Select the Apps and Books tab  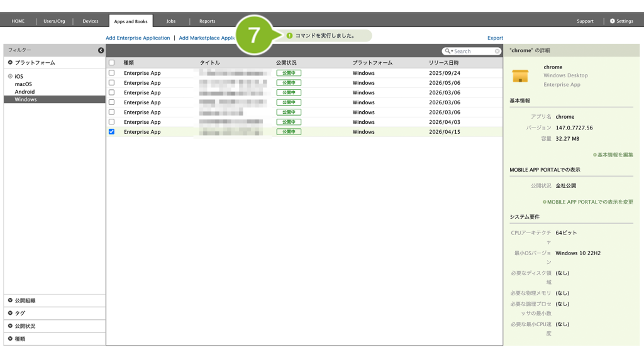pyautogui.click(x=131, y=21)
